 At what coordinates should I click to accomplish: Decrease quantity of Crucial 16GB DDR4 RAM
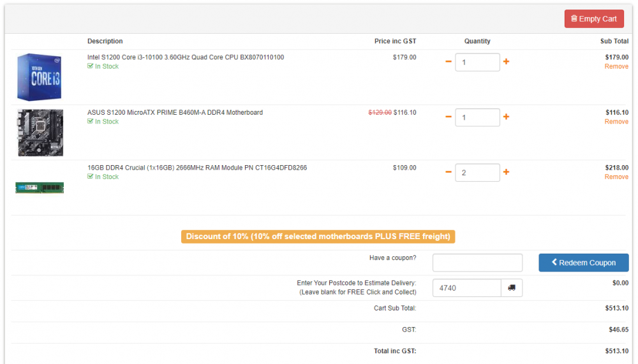pyautogui.click(x=449, y=172)
